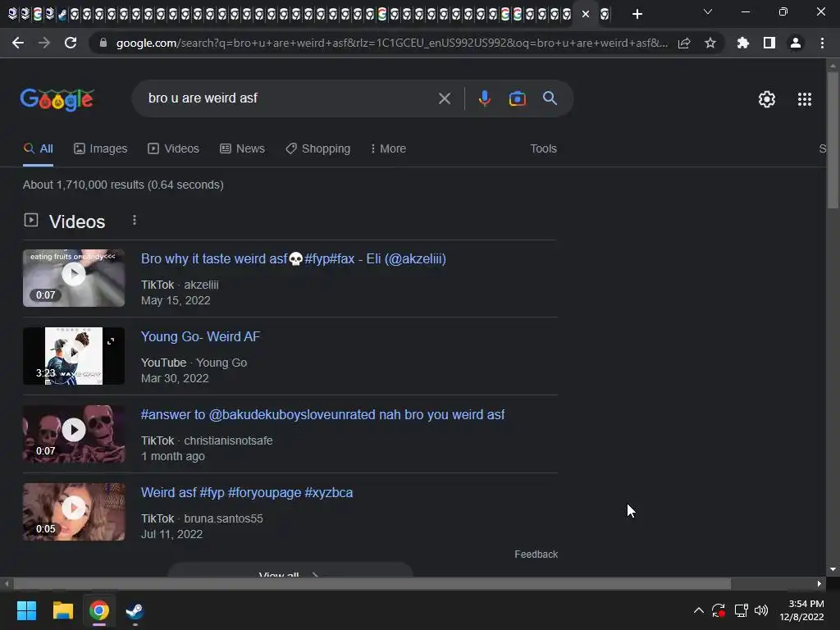
Task: Submit search with the magnifier icon
Action: point(550,98)
